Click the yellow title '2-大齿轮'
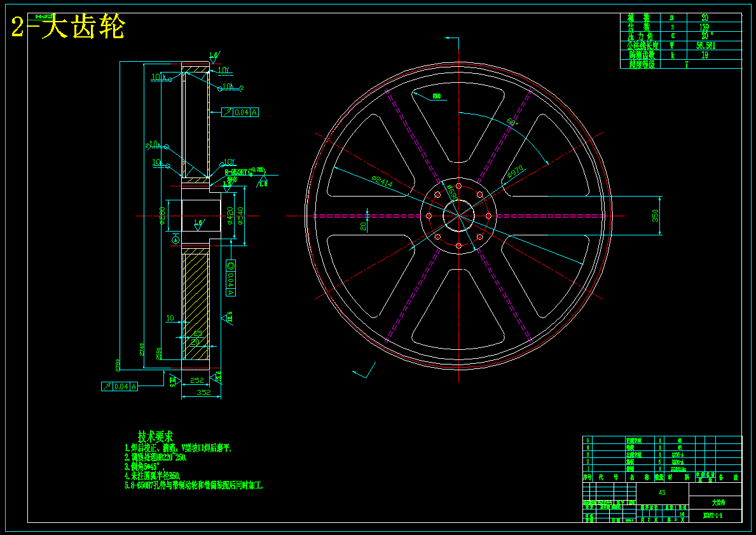The image size is (756, 535). (x=68, y=27)
